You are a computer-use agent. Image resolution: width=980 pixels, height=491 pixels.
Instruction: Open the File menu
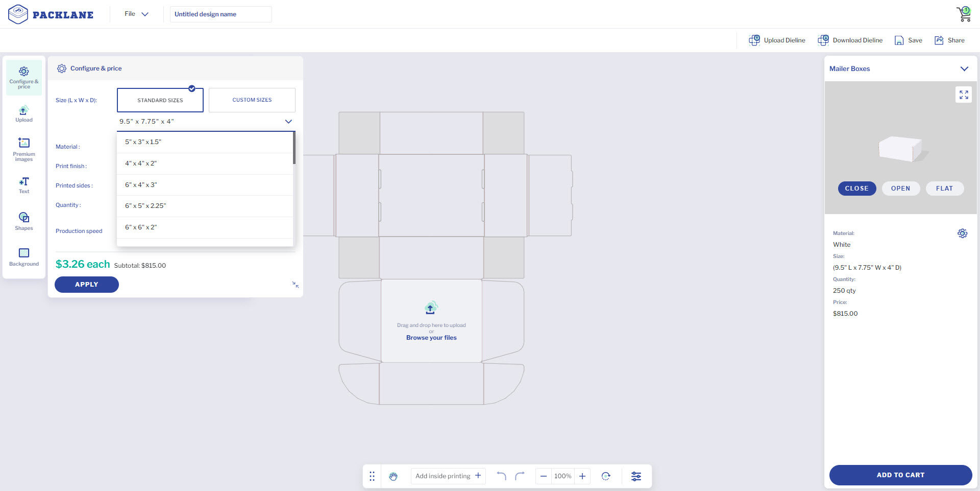point(136,14)
